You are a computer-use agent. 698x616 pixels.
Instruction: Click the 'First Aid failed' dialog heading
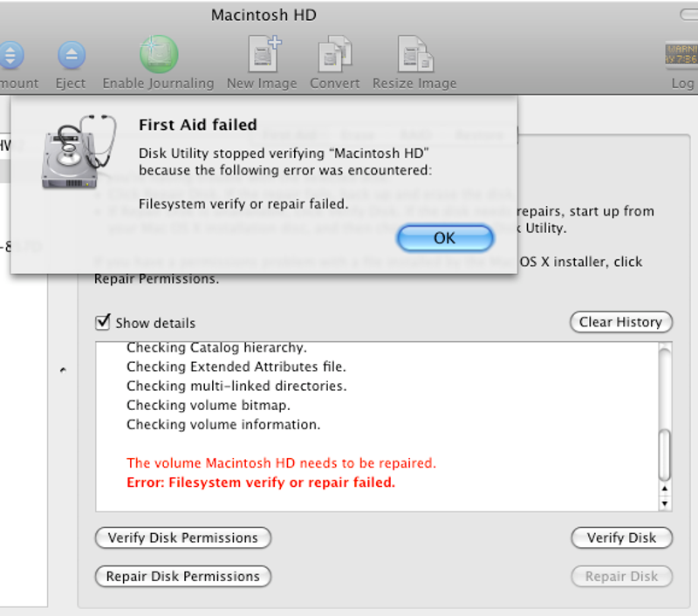tap(198, 125)
